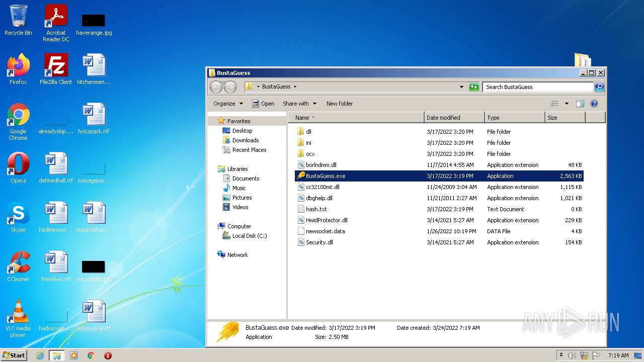Click the Back navigation arrow button
The width and height of the screenshot is (644, 362).
216,87
